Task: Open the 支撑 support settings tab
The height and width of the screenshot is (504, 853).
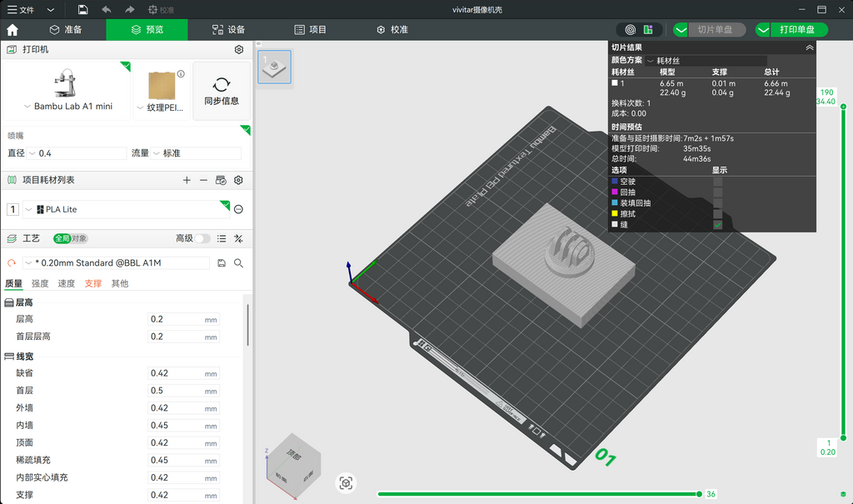Action: tap(93, 283)
